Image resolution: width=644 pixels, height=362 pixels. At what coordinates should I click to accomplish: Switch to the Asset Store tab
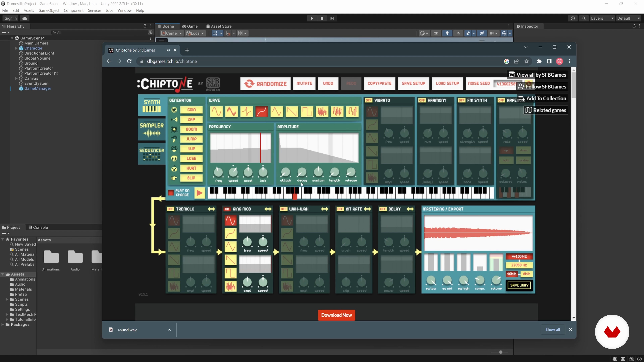click(x=219, y=26)
